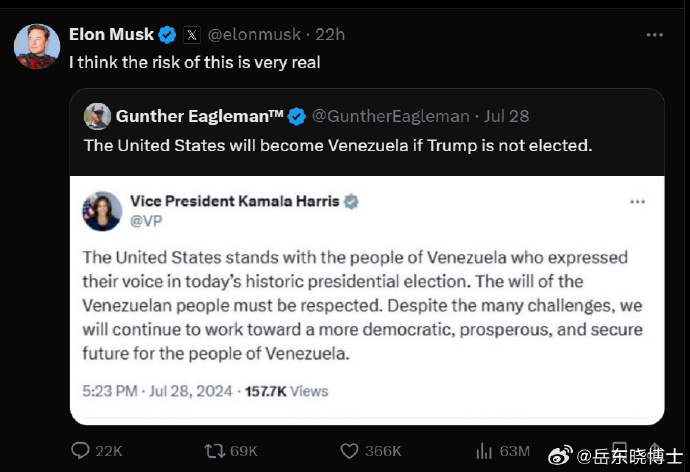The height and width of the screenshot is (472, 690).
Task: Click the Weibo logo watermark
Action: (560, 455)
